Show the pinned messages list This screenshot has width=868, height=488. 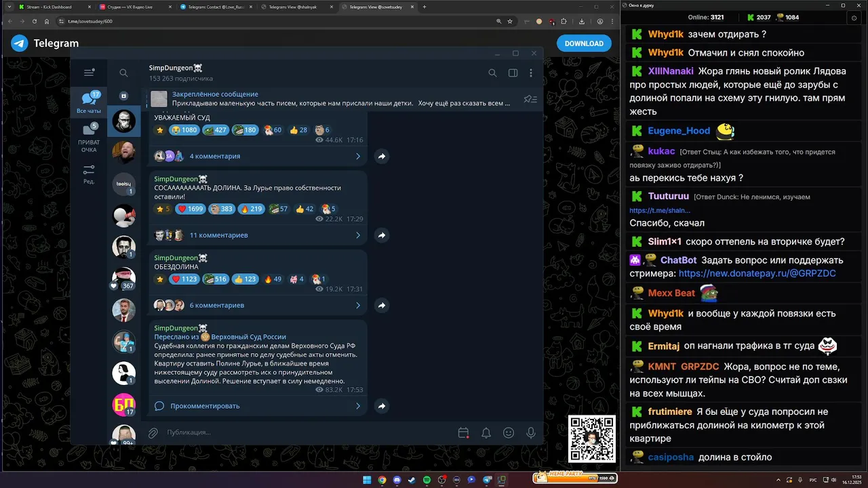(x=530, y=99)
